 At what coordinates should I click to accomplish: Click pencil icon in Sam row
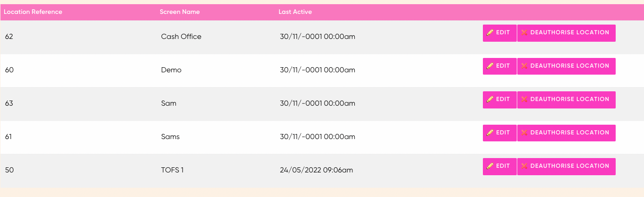pyautogui.click(x=490, y=100)
